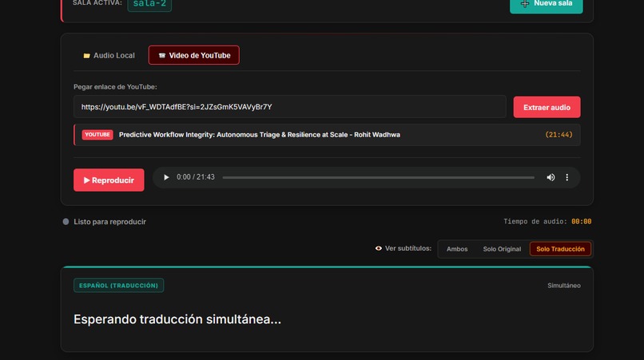644x360 pixels.
Task: Click the audio progress seek bar
Action: pos(378,177)
